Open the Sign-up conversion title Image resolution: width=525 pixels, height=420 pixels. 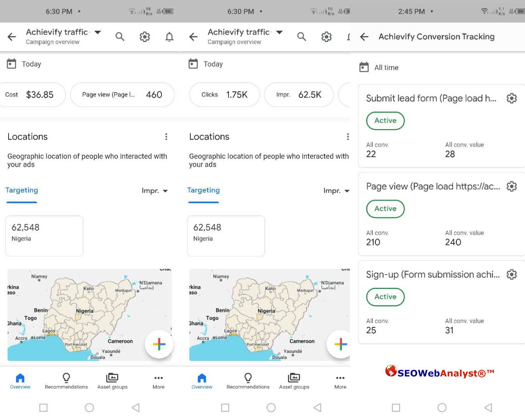pyautogui.click(x=433, y=275)
